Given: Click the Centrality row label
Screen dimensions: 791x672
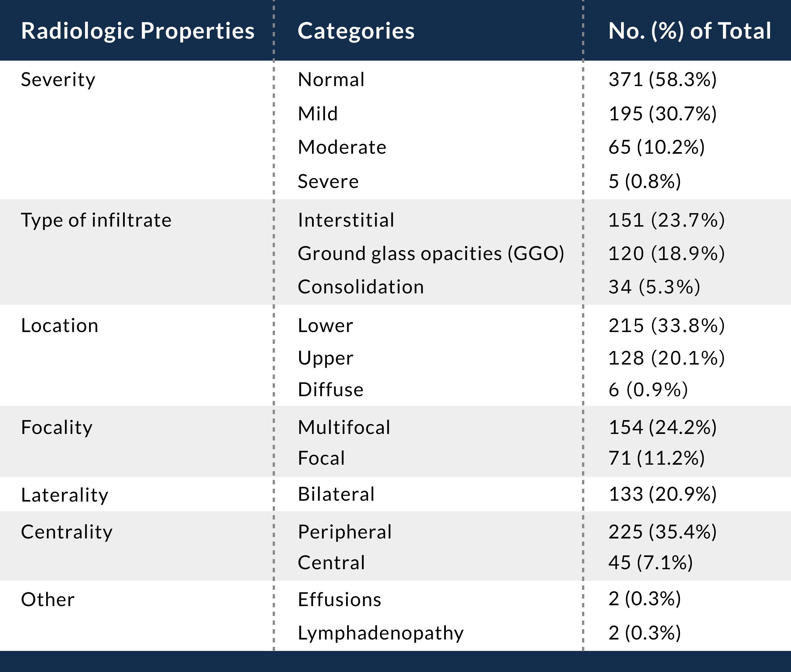Looking at the screenshot, I should coord(67,532).
